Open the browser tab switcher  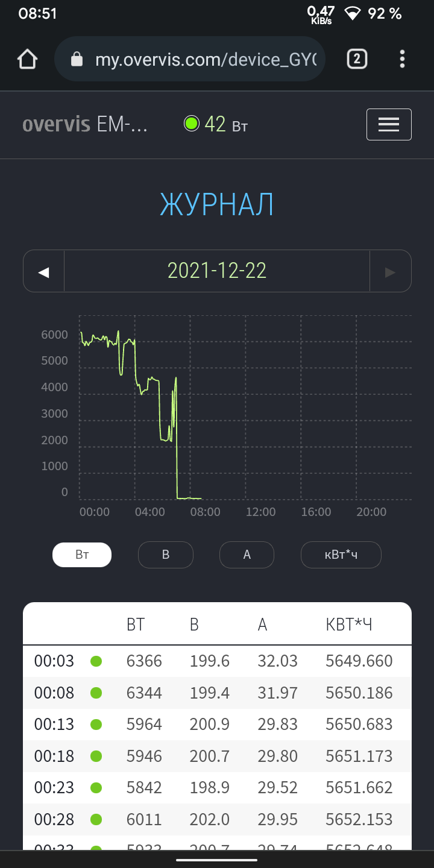coord(357,59)
